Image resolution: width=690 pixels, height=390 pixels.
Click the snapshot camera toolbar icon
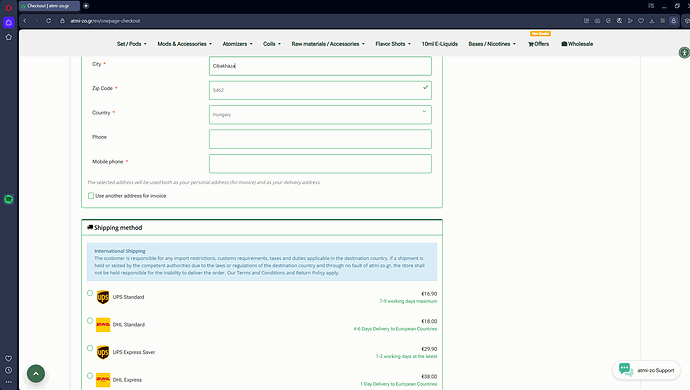pyautogui.click(x=597, y=21)
